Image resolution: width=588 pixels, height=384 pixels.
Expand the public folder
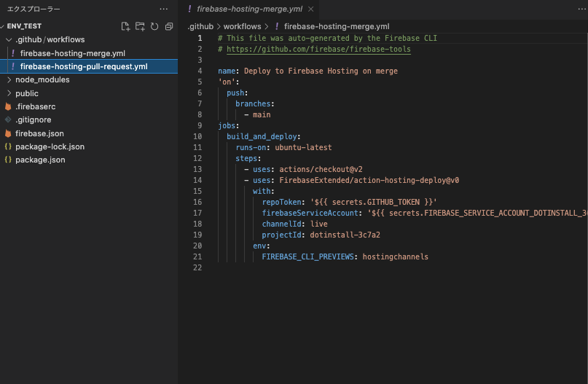point(9,93)
